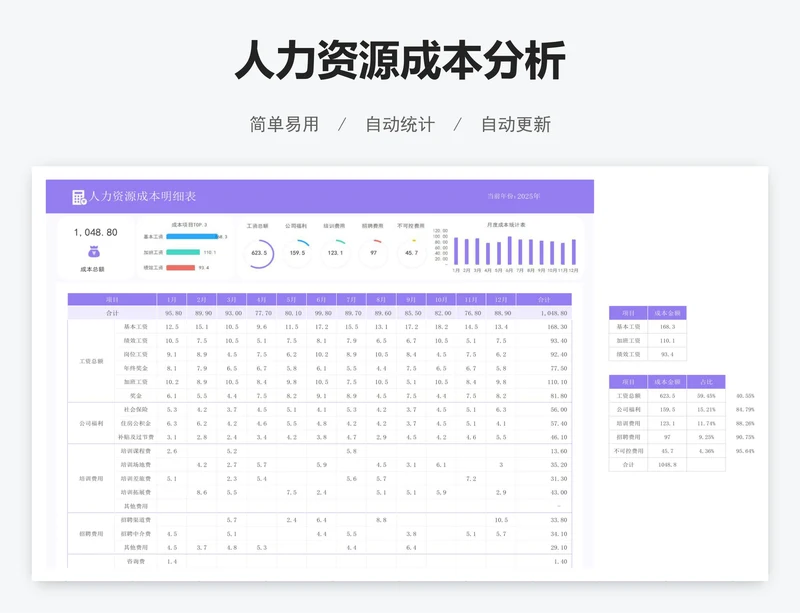Click the 59.45% cell in the lower side table

706,396
